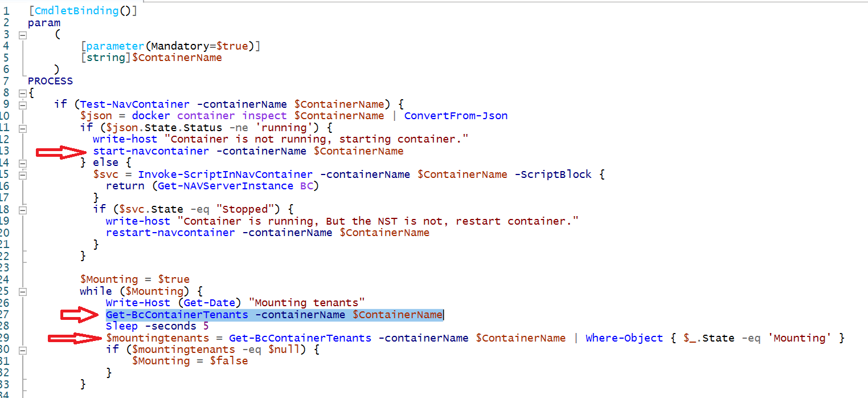
Task: Click the $true value on the $Mounting line
Action: coord(174,279)
